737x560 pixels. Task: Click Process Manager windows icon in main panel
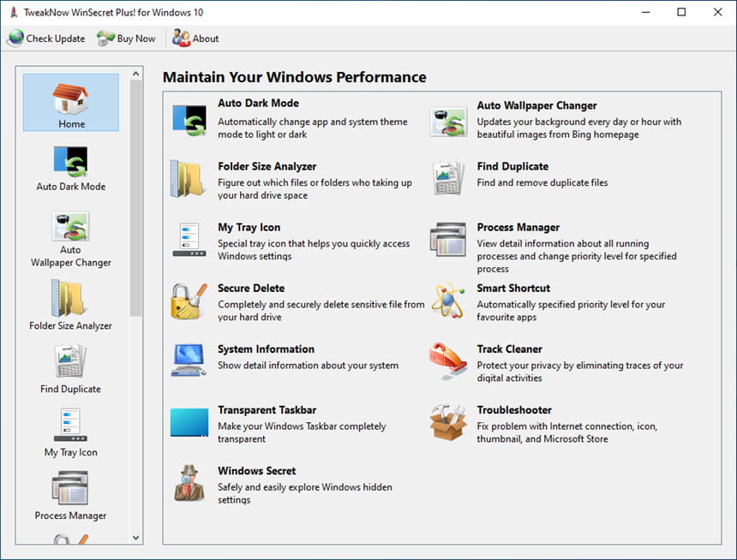click(448, 239)
